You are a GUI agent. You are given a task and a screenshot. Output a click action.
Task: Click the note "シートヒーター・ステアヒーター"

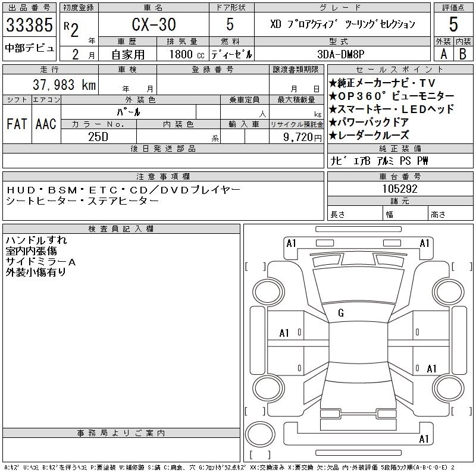click(x=82, y=201)
